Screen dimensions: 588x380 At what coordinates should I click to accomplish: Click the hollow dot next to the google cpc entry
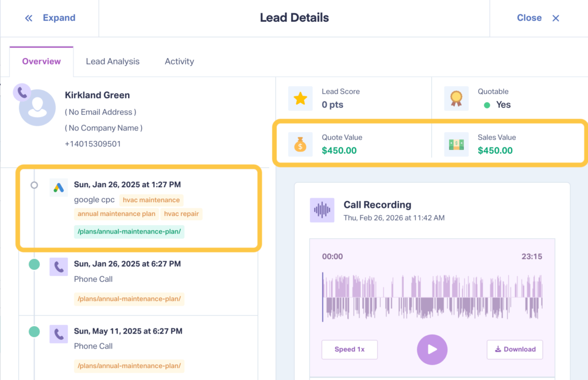[33, 185]
